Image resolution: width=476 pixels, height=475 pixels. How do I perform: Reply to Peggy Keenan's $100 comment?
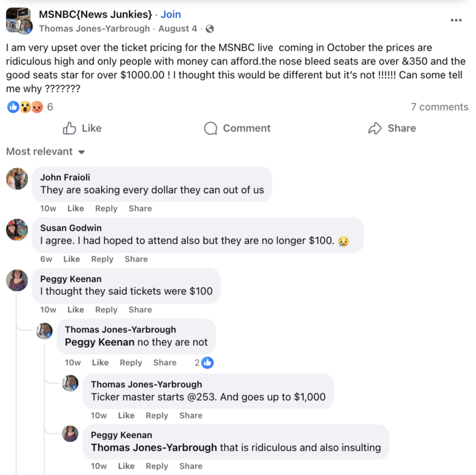(106, 310)
